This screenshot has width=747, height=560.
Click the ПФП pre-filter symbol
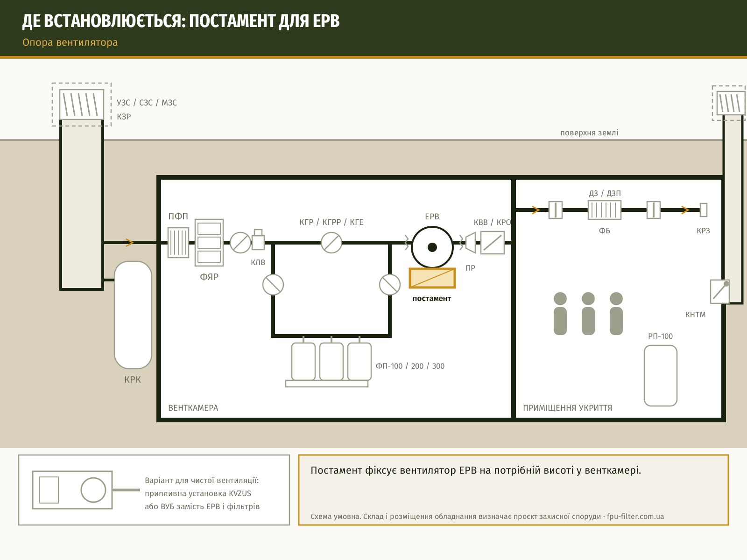178,243
